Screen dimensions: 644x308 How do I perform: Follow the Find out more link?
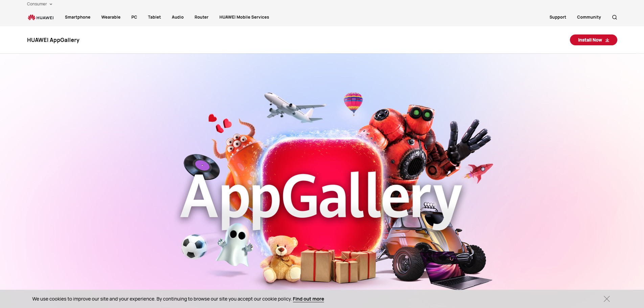(x=308, y=299)
